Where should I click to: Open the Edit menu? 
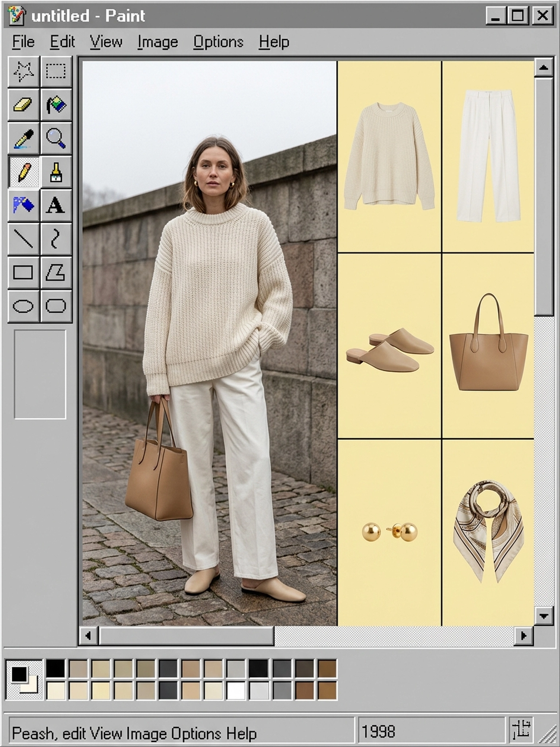[x=62, y=42]
